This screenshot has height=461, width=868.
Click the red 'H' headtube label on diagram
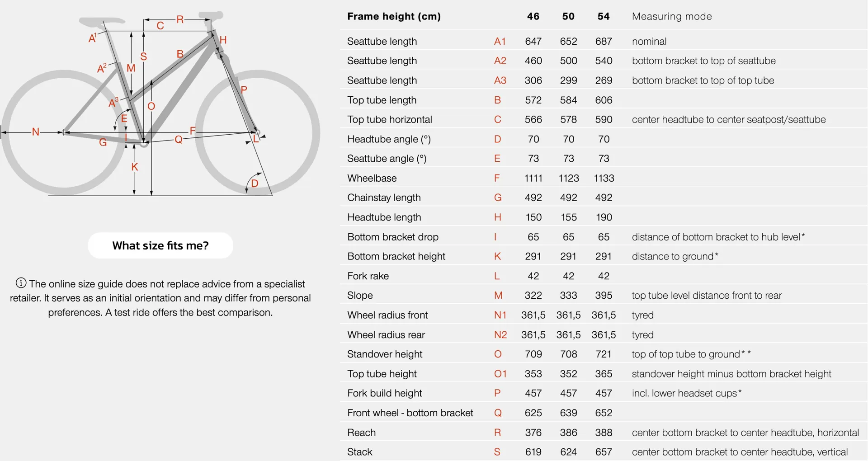click(223, 40)
